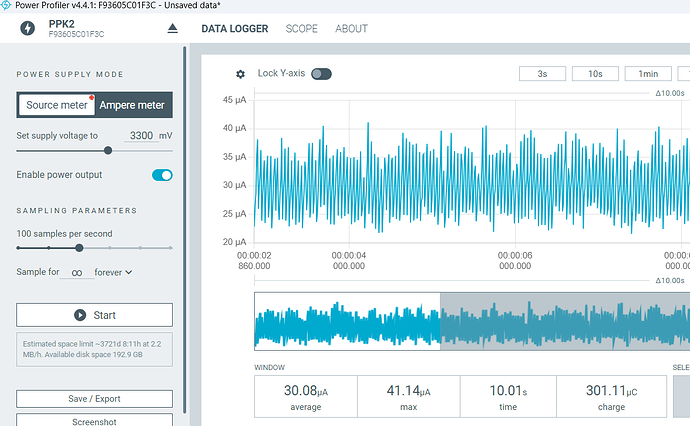Click the estimated space limit info box
Screen dimensions: 690x426
(94, 349)
